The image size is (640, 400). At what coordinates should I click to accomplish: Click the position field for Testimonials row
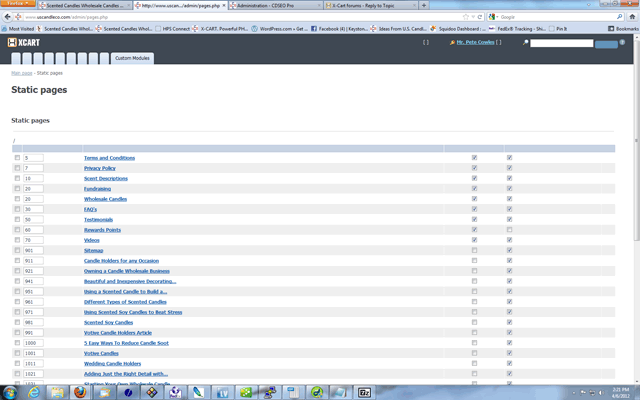tap(33, 219)
